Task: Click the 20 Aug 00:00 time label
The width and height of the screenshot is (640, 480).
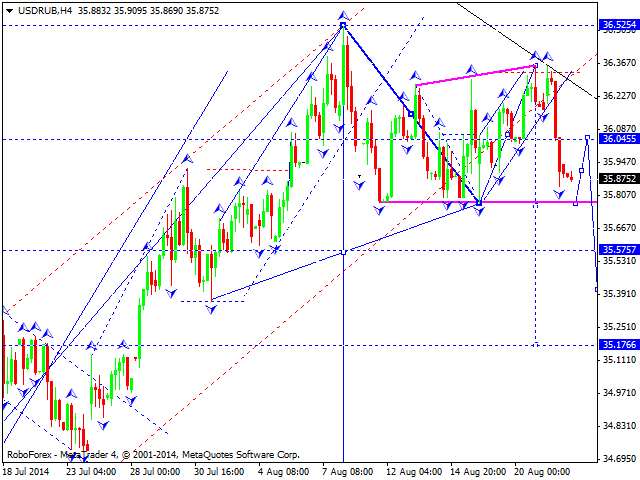Action: pyautogui.click(x=542, y=471)
